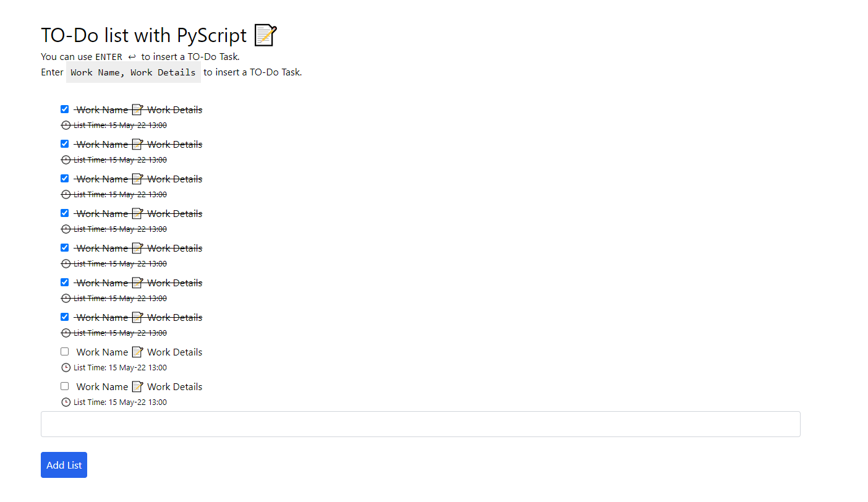Image resolution: width=868 pixels, height=502 pixels.
Task: Click the 'Work Name, Work Details' code hint
Action: click(133, 72)
